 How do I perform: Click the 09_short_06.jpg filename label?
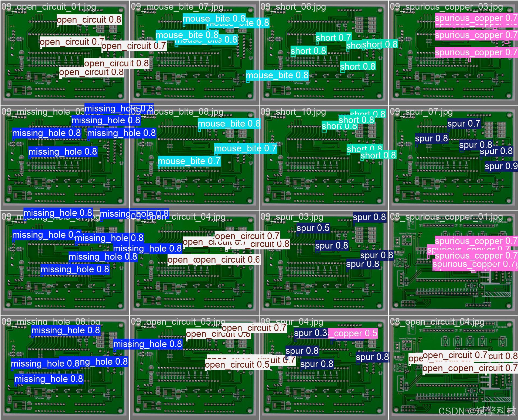point(293,7)
